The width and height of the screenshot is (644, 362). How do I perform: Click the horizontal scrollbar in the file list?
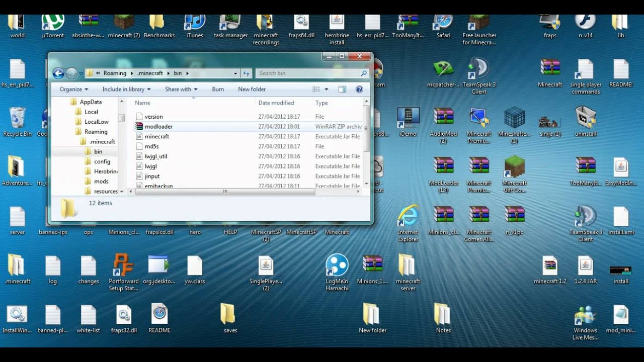(225, 192)
